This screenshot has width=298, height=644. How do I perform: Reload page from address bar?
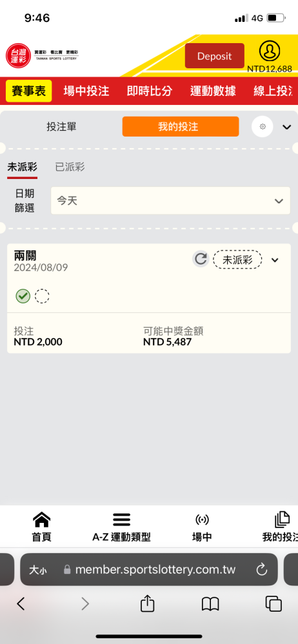pyautogui.click(x=262, y=569)
